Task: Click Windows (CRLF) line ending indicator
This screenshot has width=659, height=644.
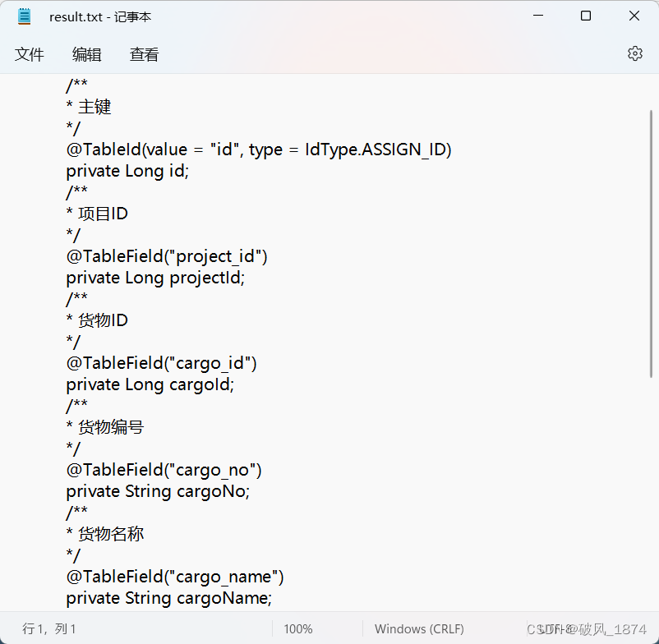Action: coord(419,628)
